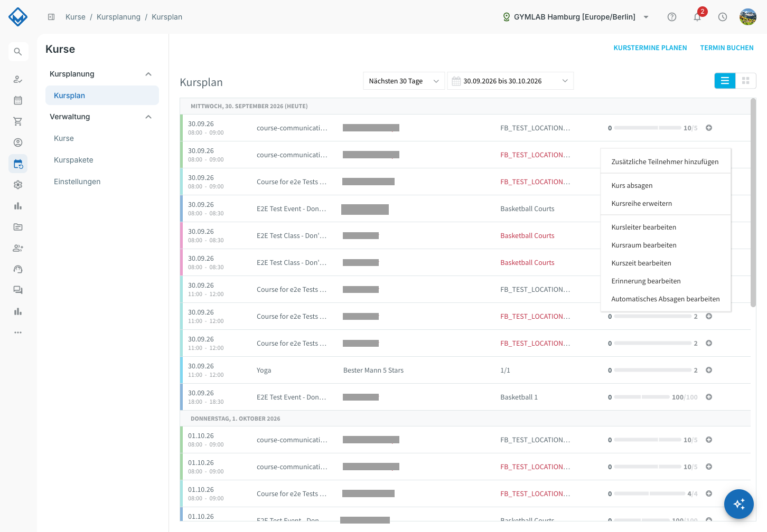Click the course list vertical scrollbar
The width and height of the screenshot is (767, 532).
753,202
